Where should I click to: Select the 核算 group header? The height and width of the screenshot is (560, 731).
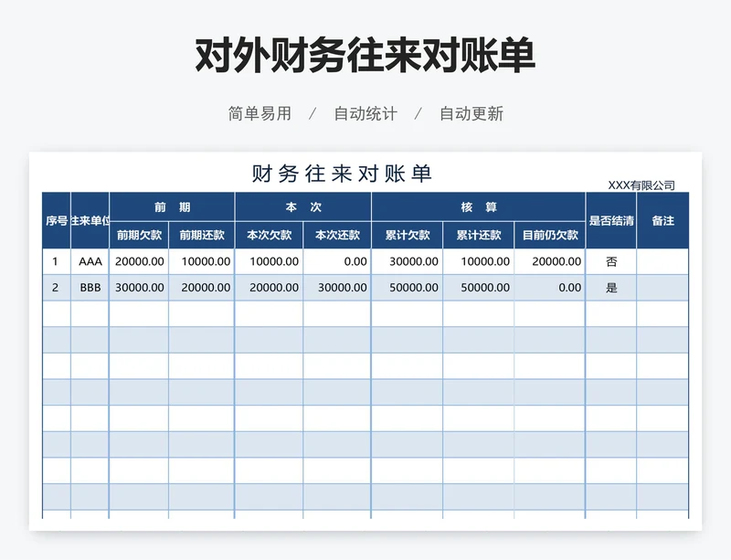[x=479, y=206]
